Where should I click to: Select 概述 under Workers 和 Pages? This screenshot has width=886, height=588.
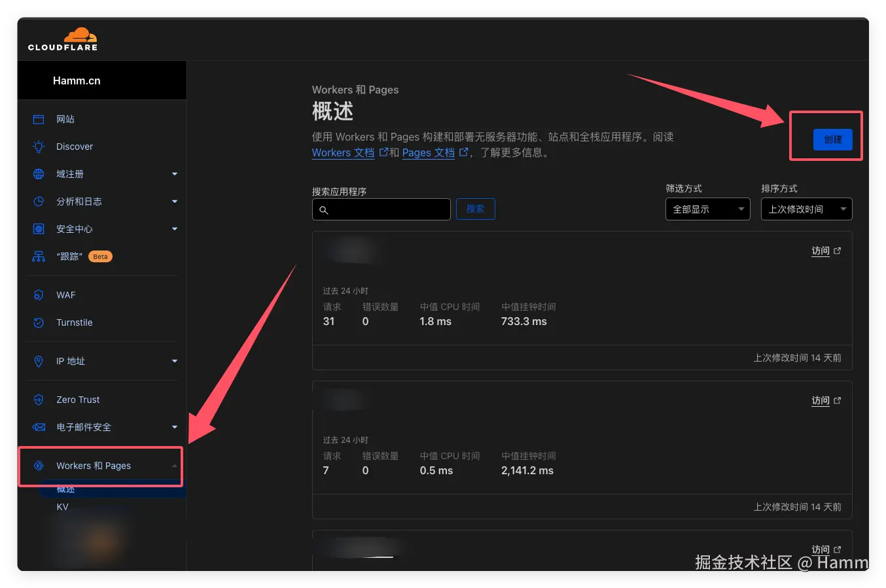click(x=65, y=489)
